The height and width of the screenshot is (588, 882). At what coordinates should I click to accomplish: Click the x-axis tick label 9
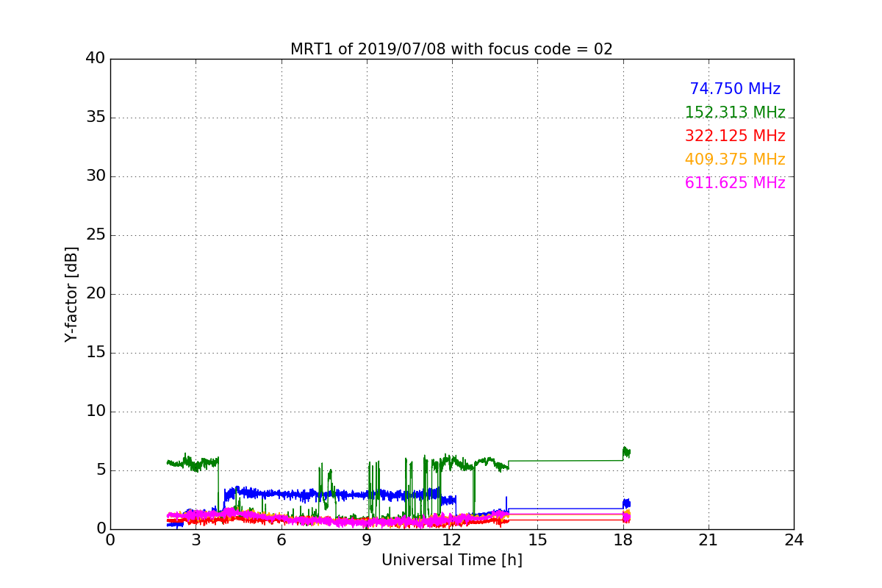(x=367, y=540)
